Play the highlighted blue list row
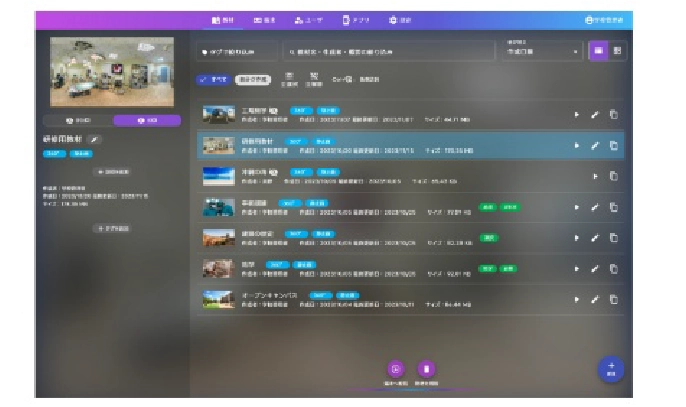 coord(577,146)
